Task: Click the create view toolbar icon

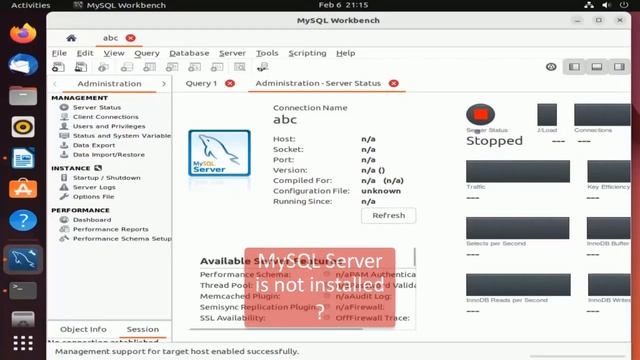Action: (x=172, y=67)
